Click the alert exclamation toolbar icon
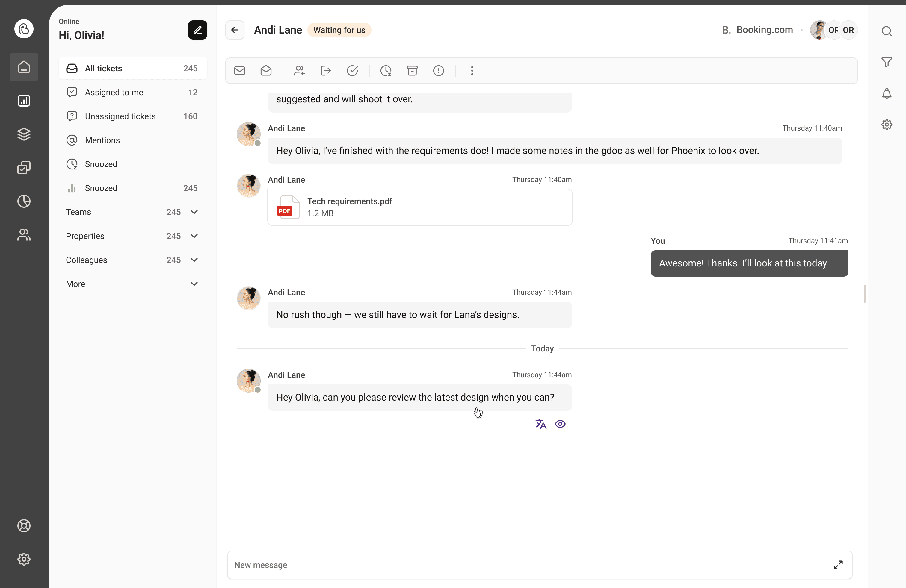 tap(439, 71)
